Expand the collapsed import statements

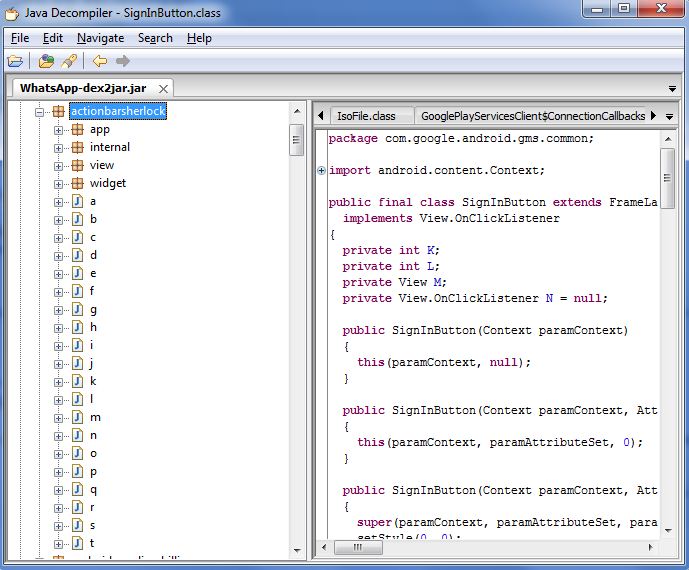(x=321, y=171)
